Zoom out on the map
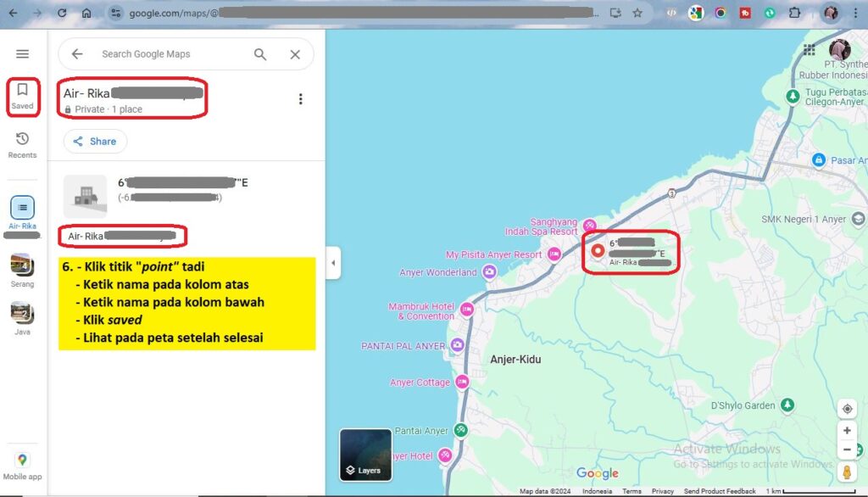Image resolution: width=868 pixels, height=497 pixels. click(847, 450)
